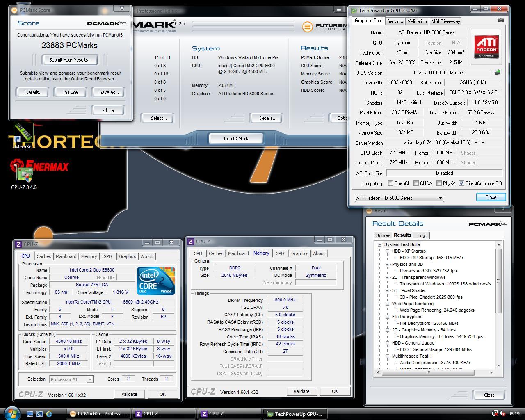Collapse the System Test Suite tree node
This screenshot has height=420, width=525.
380,244
